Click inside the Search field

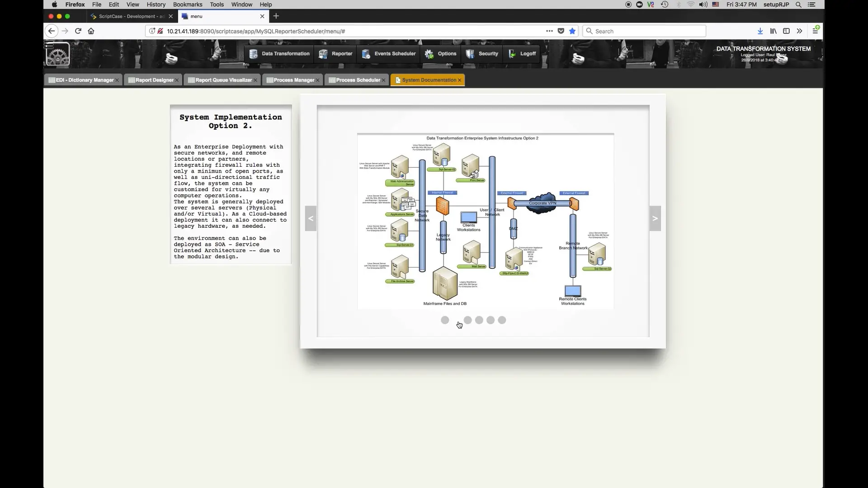642,31
